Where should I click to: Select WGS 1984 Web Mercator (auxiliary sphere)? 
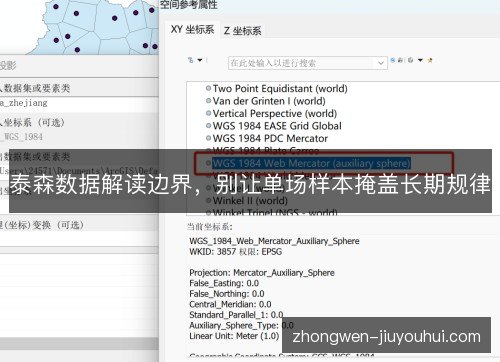click(311, 163)
